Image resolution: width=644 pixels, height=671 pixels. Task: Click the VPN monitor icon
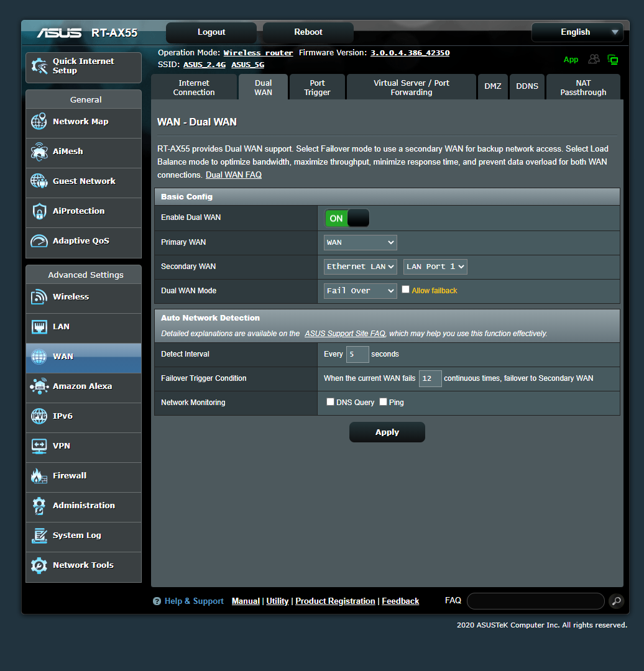[39, 446]
